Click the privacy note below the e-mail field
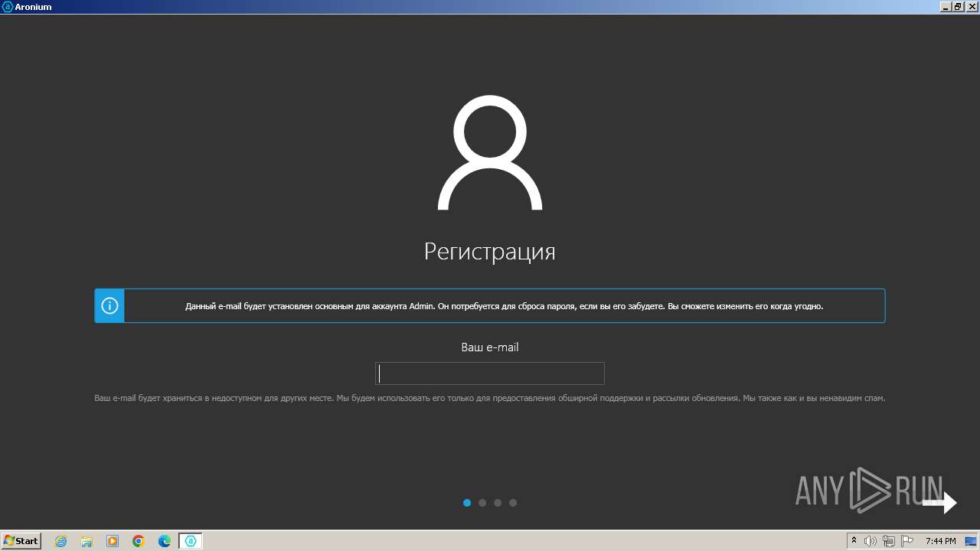Image resolution: width=980 pixels, height=551 pixels. tap(490, 398)
